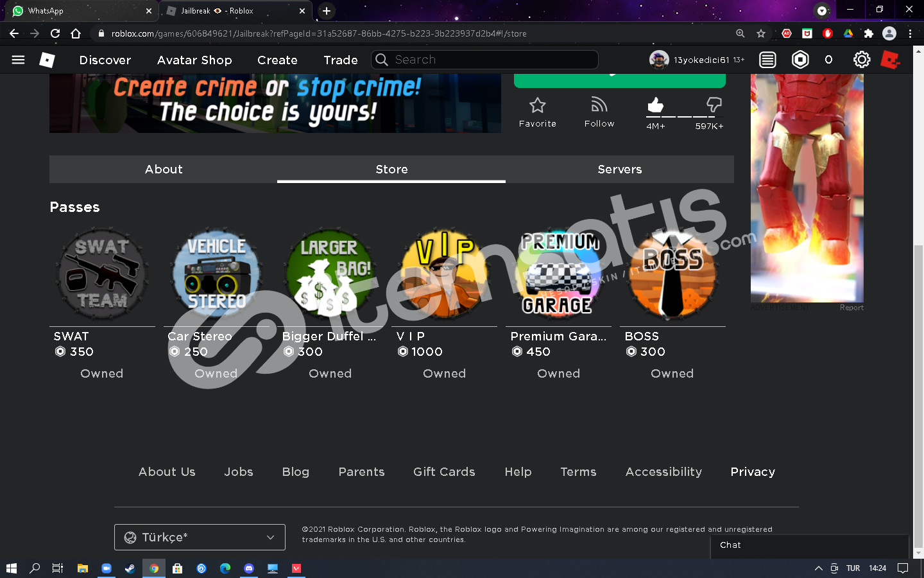The width and height of the screenshot is (924, 578).
Task: Open a new browser tab
Action: 327,11
